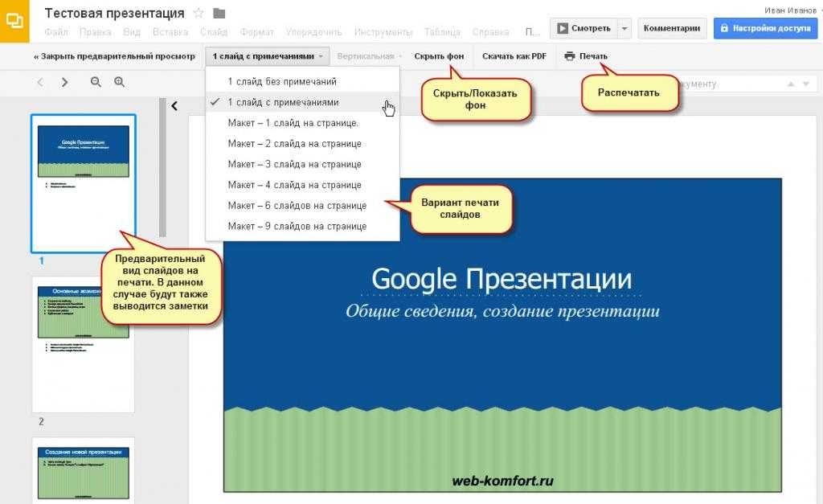The image size is (823, 504).
Task: Choose 'Макет – 2 слайда на странице'
Action: click(302, 143)
